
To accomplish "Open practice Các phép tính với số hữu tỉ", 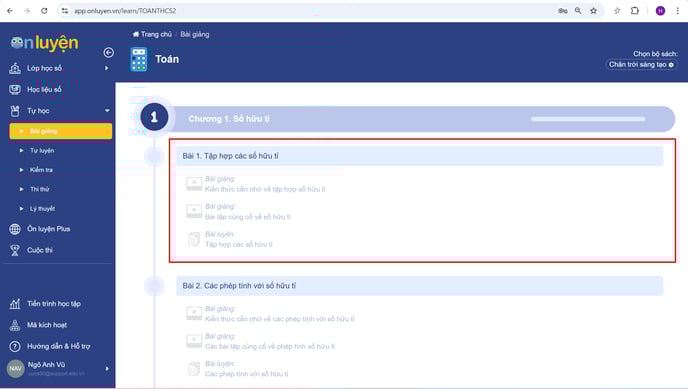I will click(x=247, y=374).
